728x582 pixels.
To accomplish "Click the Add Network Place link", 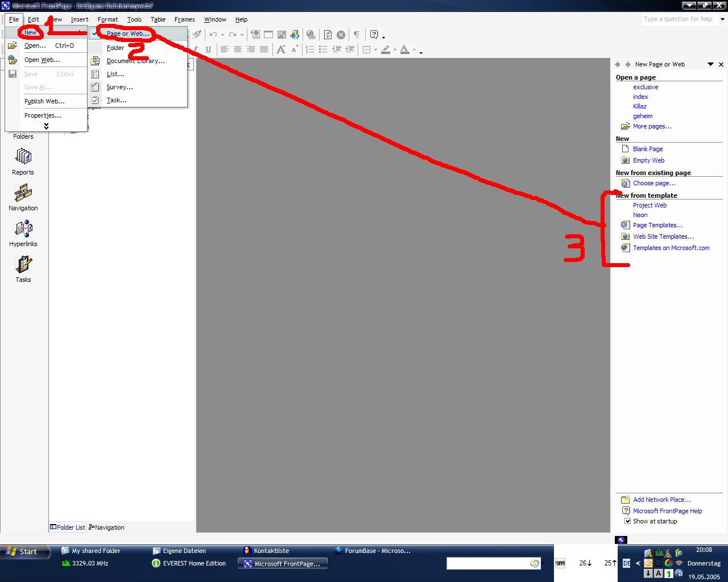I will (662, 500).
